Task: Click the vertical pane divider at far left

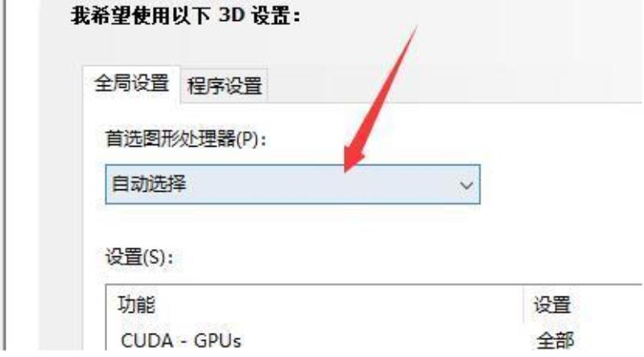Action: tap(5, 176)
